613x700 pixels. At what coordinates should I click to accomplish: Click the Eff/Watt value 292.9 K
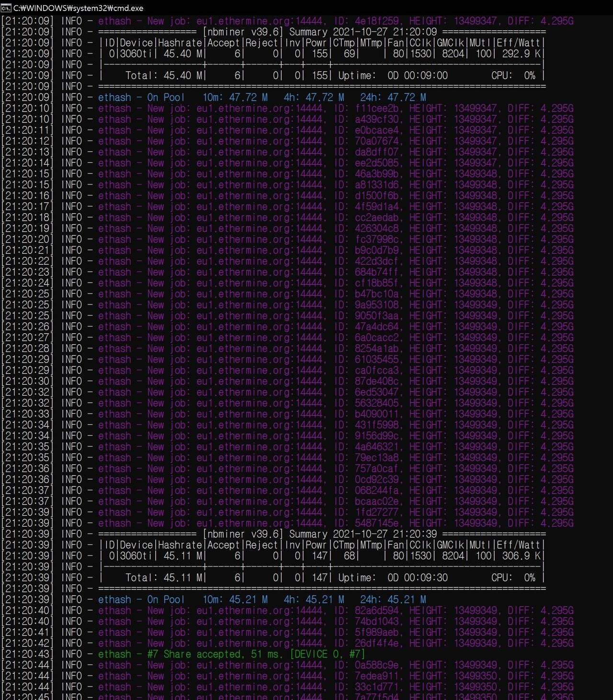pyautogui.click(x=521, y=54)
